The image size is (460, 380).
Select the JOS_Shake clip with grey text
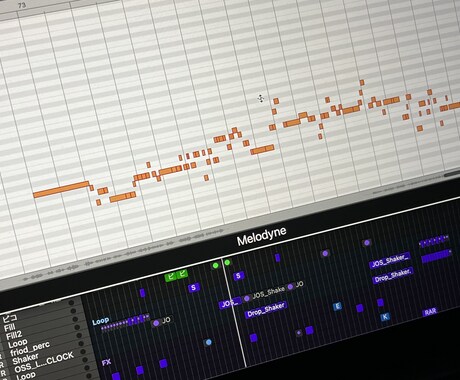[268, 293]
